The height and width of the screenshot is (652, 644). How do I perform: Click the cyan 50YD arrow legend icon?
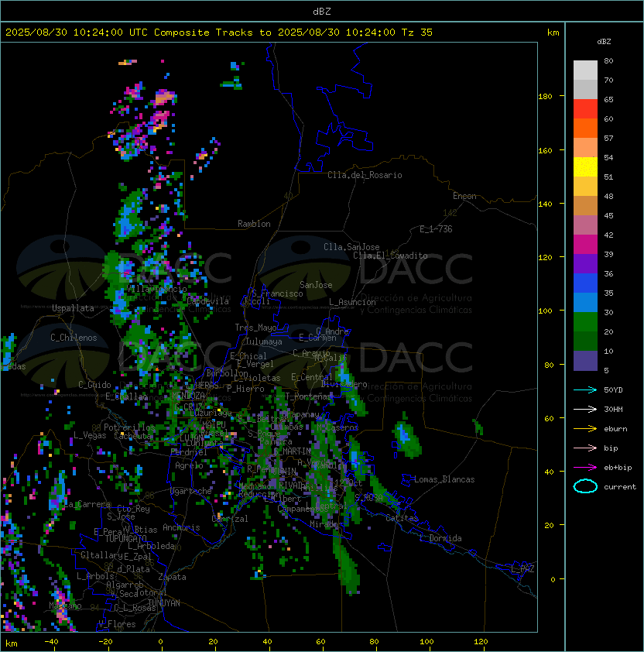pyautogui.click(x=585, y=389)
